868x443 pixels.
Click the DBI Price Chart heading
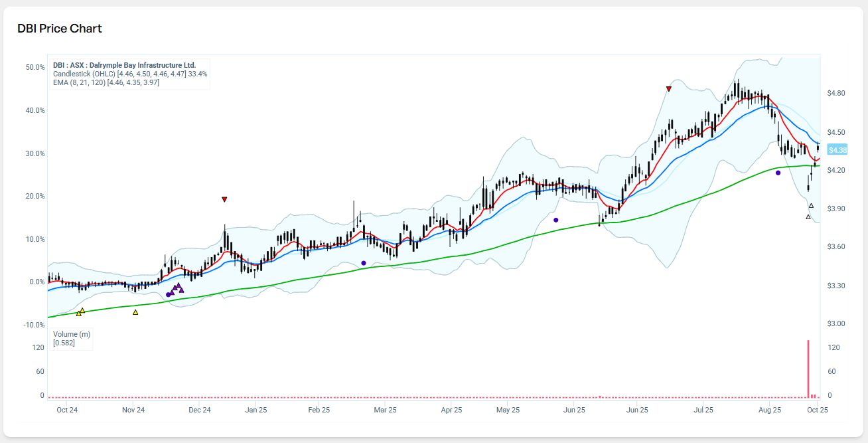(60, 29)
